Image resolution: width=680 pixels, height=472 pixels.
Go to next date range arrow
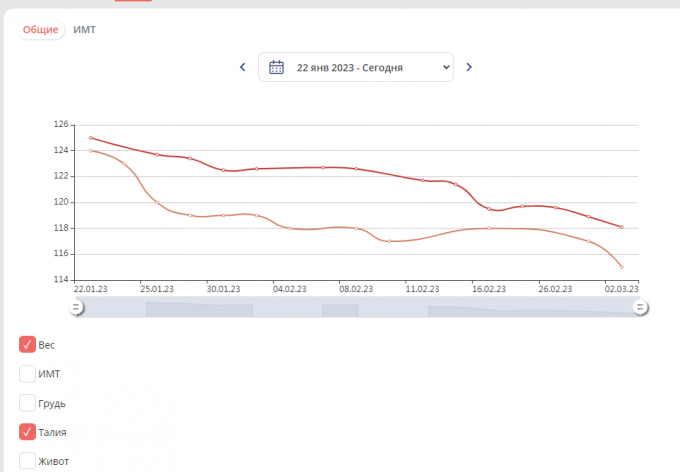tap(469, 67)
